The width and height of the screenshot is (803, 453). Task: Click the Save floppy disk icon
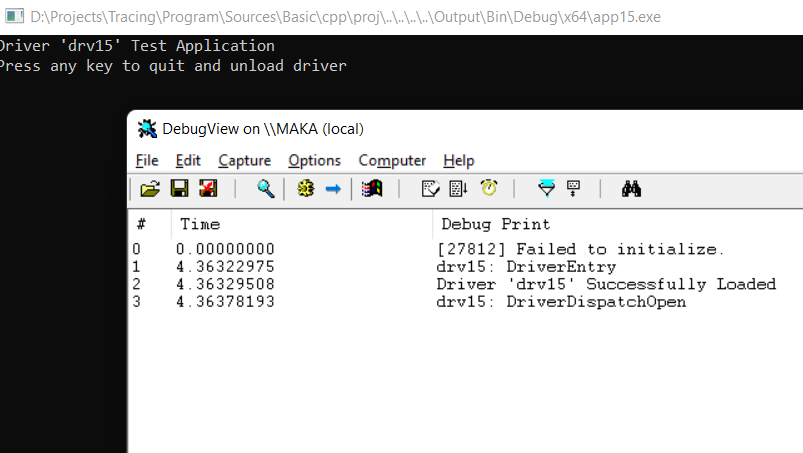pyautogui.click(x=179, y=189)
